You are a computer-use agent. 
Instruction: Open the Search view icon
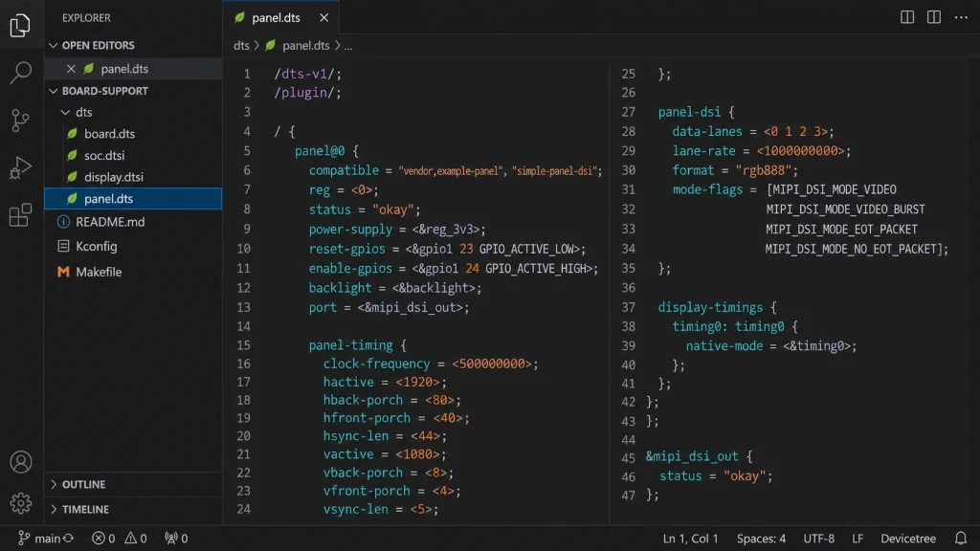20,73
